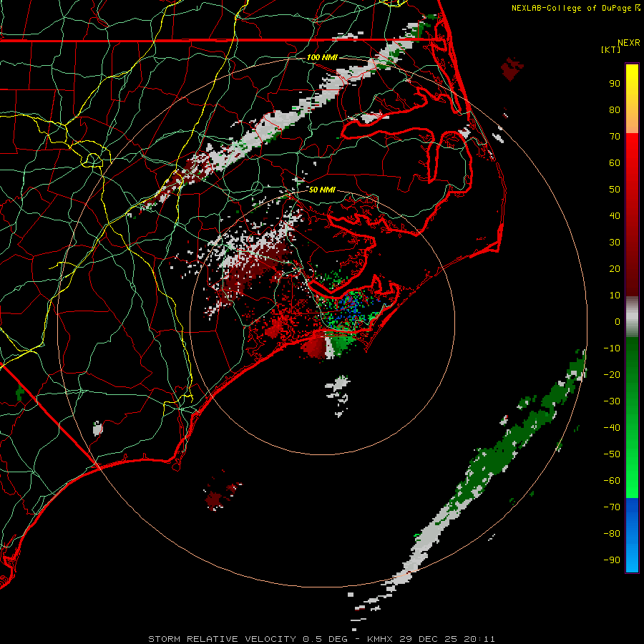Click the 100 NMI range ring label

[322, 57]
